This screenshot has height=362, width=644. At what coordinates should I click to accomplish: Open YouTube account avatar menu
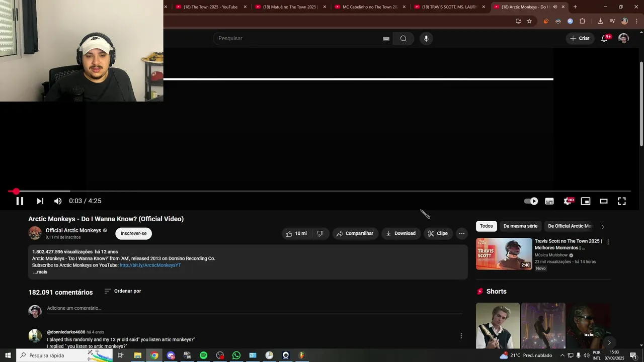click(623, 38)
